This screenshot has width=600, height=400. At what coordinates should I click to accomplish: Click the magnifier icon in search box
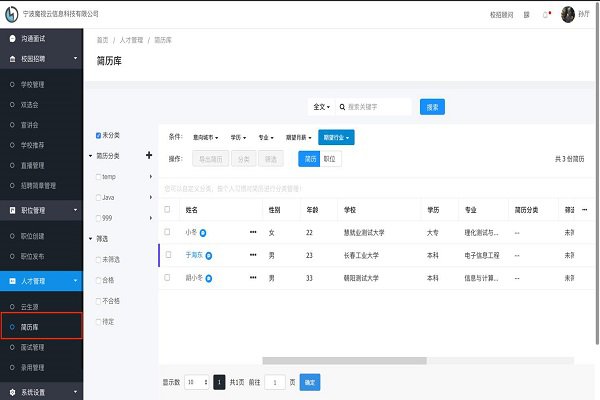[342, 107]
